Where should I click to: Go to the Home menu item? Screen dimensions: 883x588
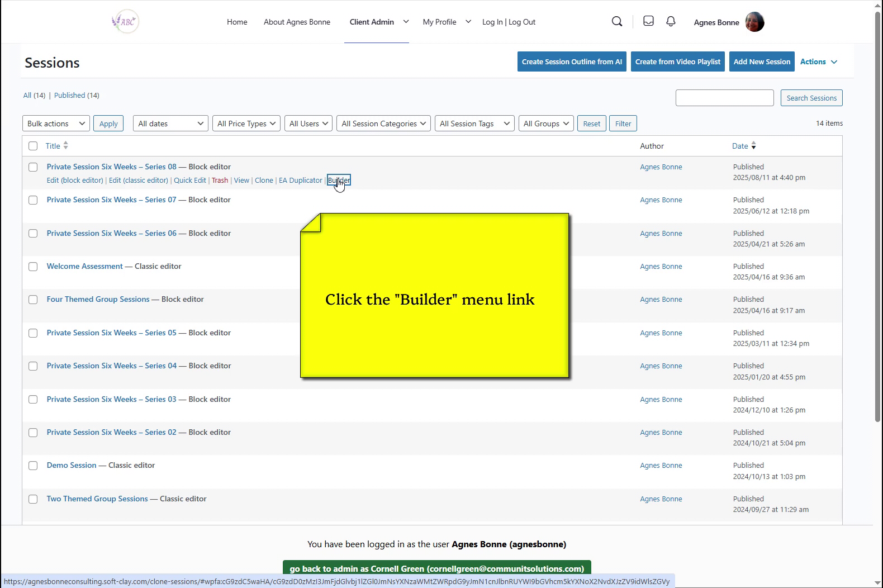[237, 22]
